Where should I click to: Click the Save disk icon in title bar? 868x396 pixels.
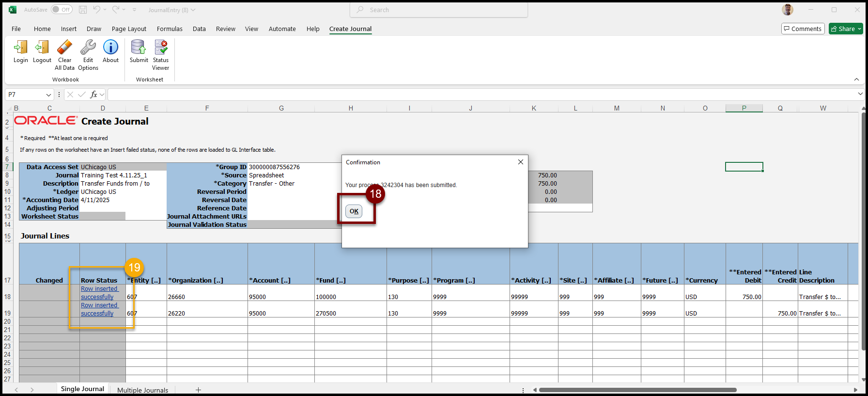point(83,10)
